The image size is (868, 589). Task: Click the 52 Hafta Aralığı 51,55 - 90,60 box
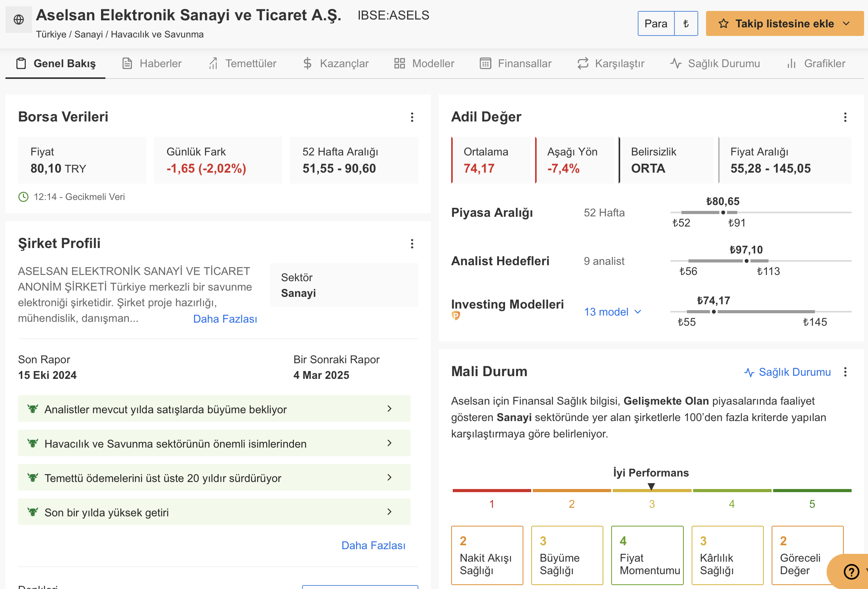[354, 160]
